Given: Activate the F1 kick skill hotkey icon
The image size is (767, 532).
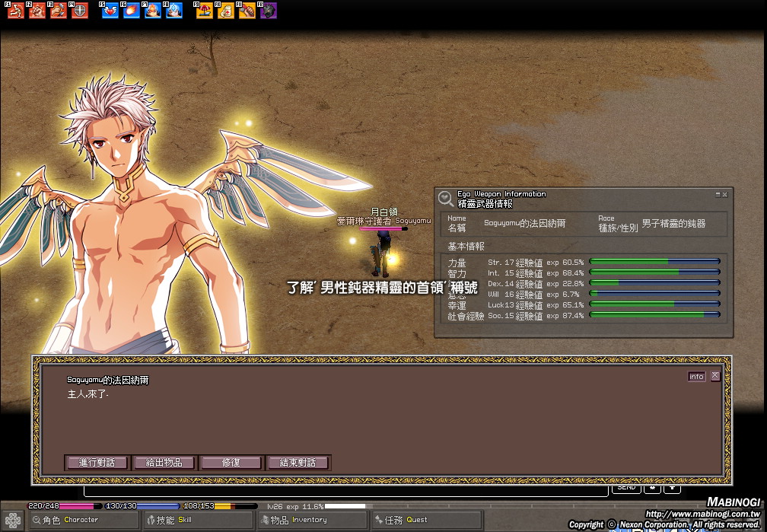Looking at the screenshot, I should point(16,11).
